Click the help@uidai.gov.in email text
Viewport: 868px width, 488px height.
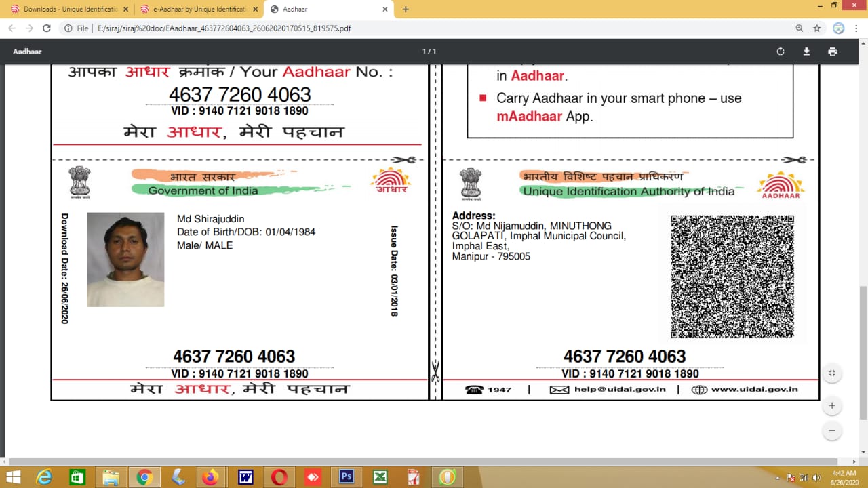click(x=620, y=390)
